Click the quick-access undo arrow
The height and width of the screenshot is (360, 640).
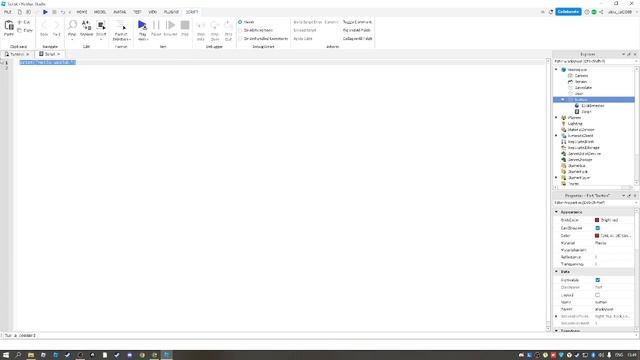pyautogui.click(x=62, y=12)
